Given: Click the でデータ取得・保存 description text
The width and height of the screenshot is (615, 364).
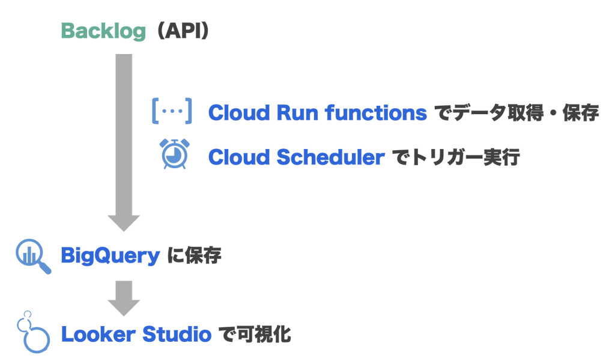Looking at the screenshot, I should point(516,112).
